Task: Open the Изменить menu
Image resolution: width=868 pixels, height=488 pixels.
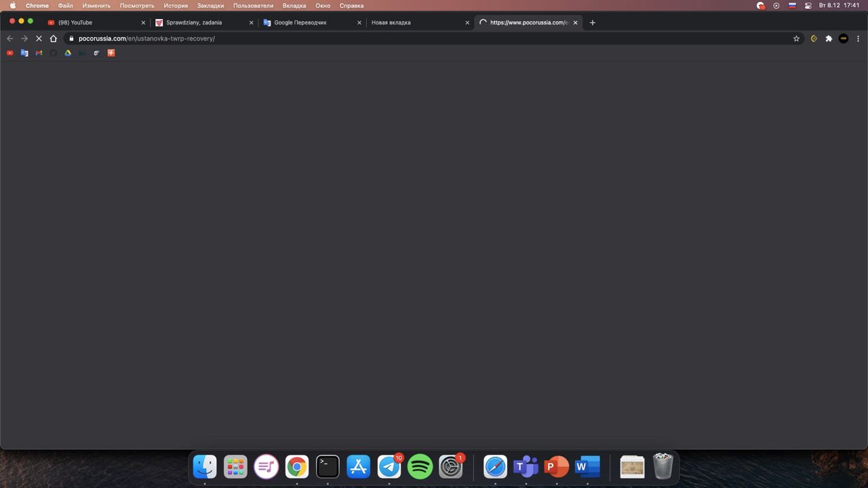Action: point(96,5)
